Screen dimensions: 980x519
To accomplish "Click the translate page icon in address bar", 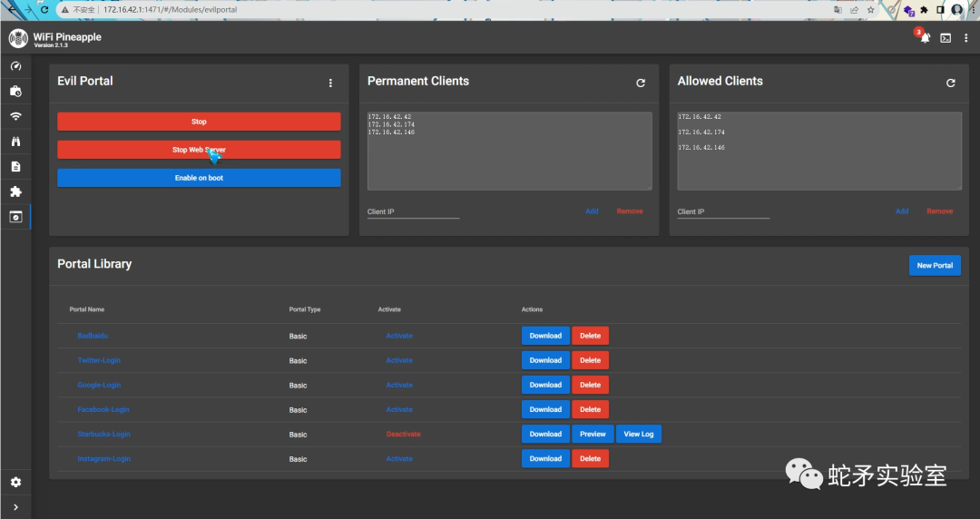I will click(x=838, y=9).
